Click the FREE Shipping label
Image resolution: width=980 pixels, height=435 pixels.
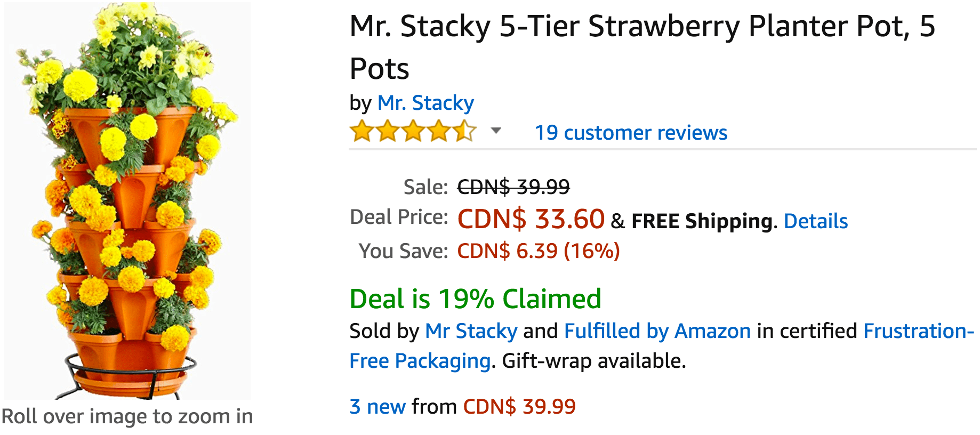point(702,221)
